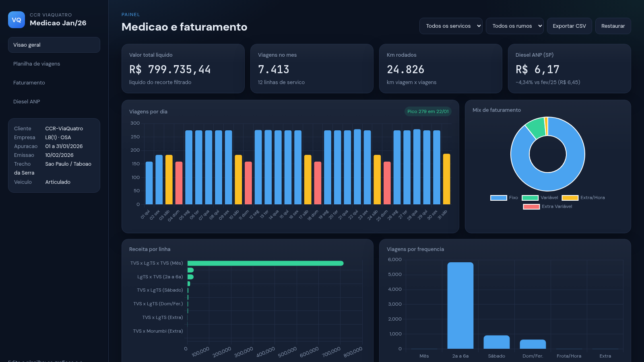Toggle Extra Variável legend swatch
Image resolution: width=644 pixels, height=362 pixels.
531,206
